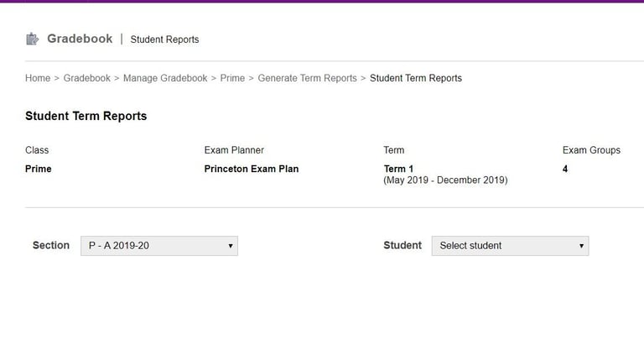Go to Home in the breadcrumb
644x339 pixels.
38,78
